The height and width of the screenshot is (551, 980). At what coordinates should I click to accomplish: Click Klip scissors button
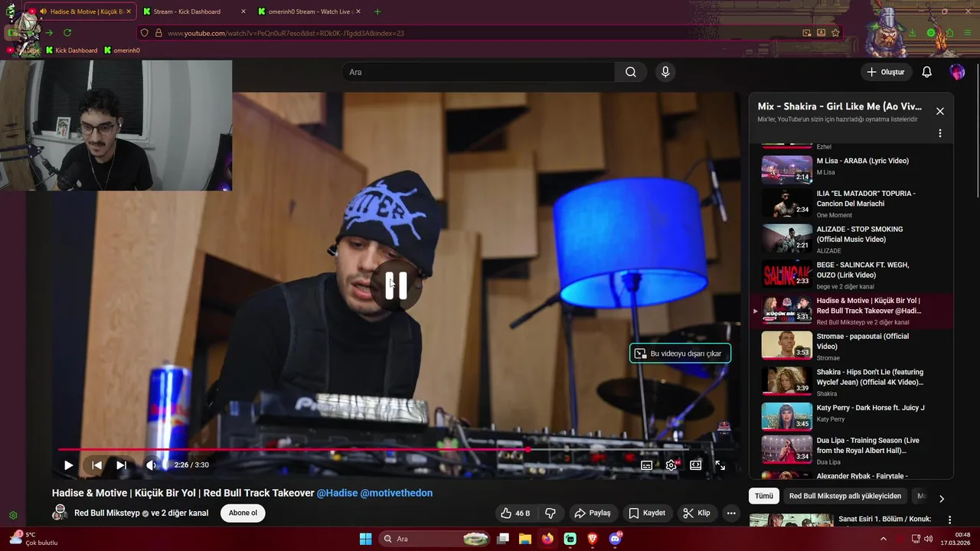697,513
